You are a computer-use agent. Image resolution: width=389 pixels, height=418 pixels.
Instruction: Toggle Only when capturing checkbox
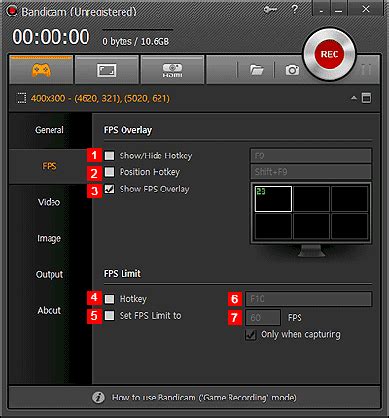(x=251, y=335)
